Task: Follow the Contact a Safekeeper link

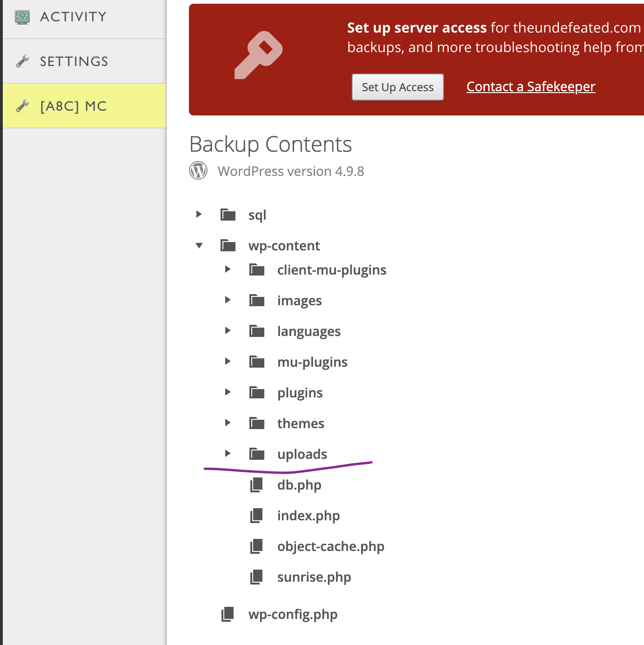Action: (531, 87)
